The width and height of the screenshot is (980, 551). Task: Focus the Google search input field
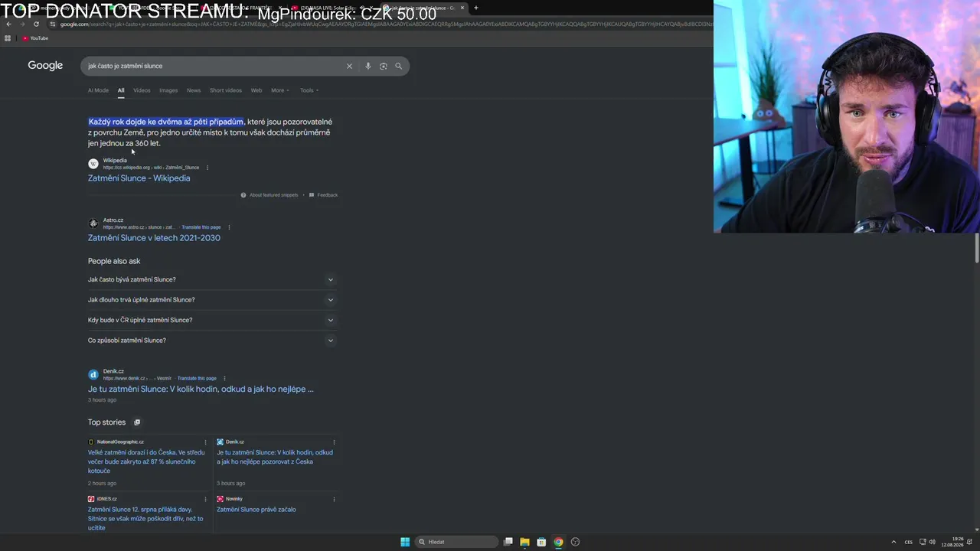[x=214, y=66]
